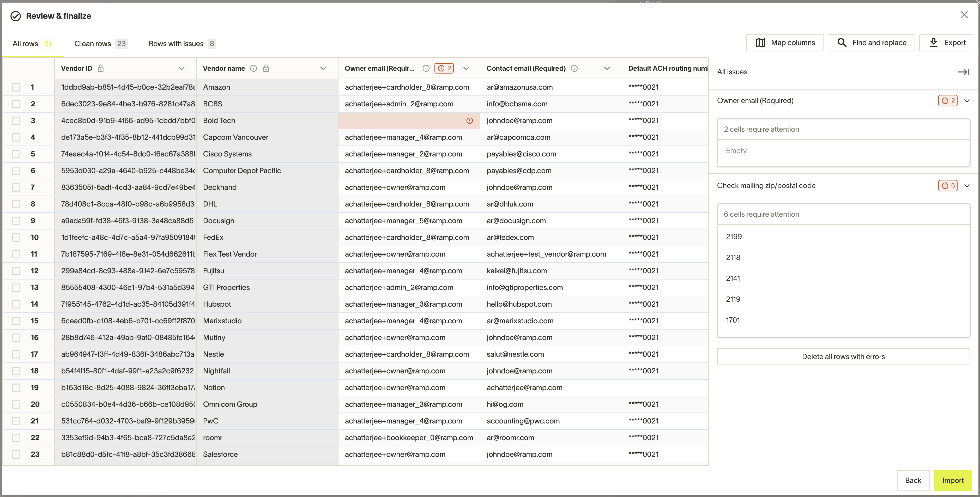Click the Capcom Vancouver vendor name cell
The width and height of the screenshot is (980, 497).
point(267,137)
